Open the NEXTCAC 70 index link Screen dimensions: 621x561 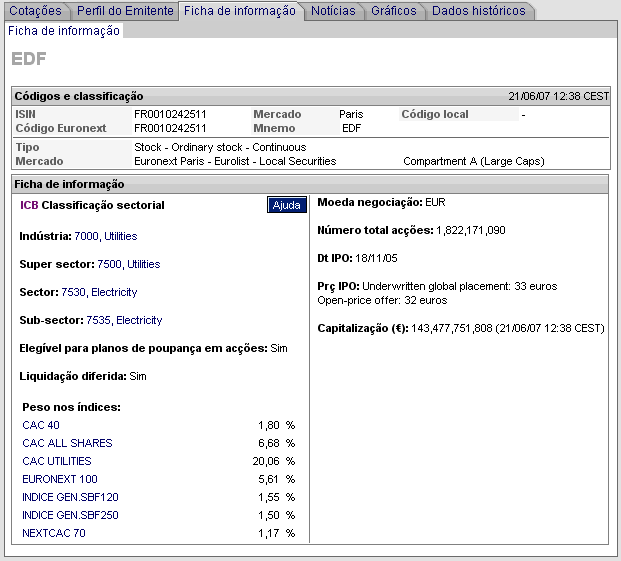click(x=54, y=533)
